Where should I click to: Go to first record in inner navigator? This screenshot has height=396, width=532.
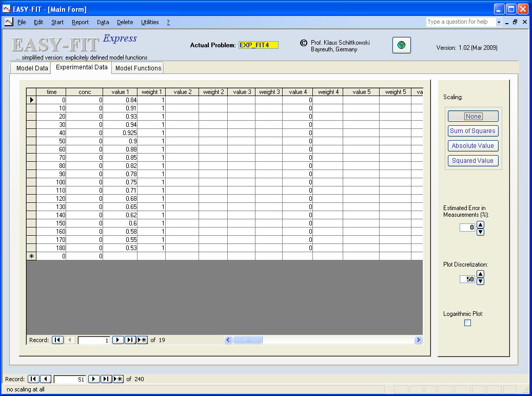point(57,340)
